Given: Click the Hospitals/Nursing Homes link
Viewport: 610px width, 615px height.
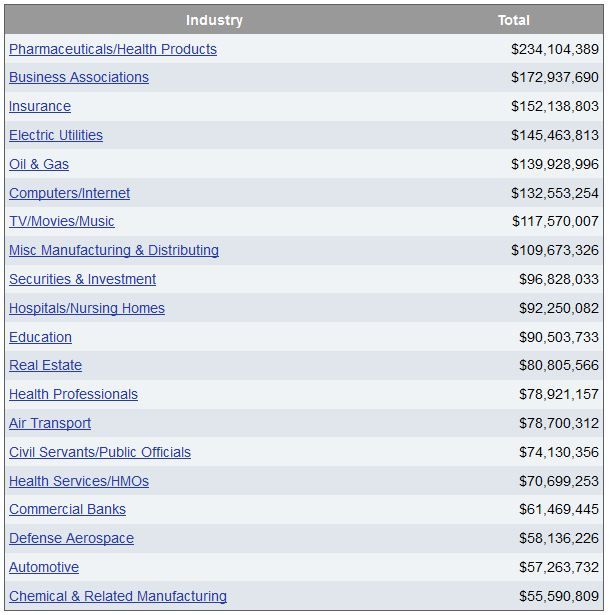Looking at the screenshot, I should tap(87, 308).
